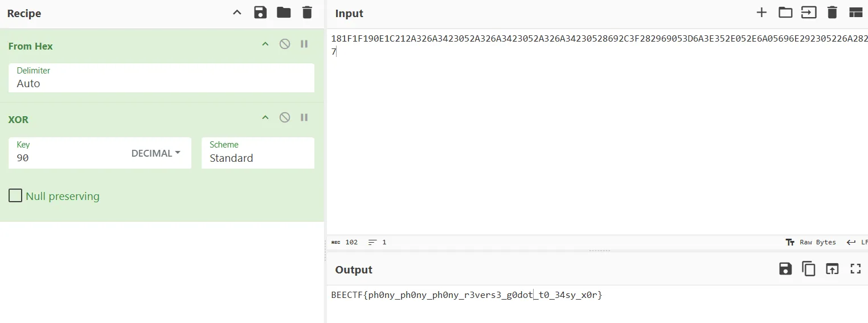Reset pane layout icon
The image size is (868, 323).
[855, 13]
